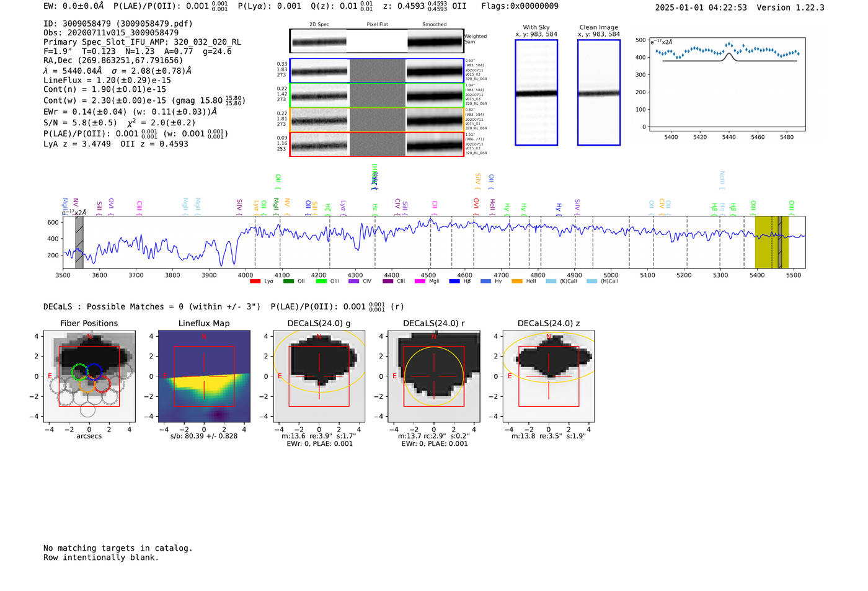The height and width of the screenshot is (591, 868).
Task: Open the Lineflux Map image
Action: [204, 376]
